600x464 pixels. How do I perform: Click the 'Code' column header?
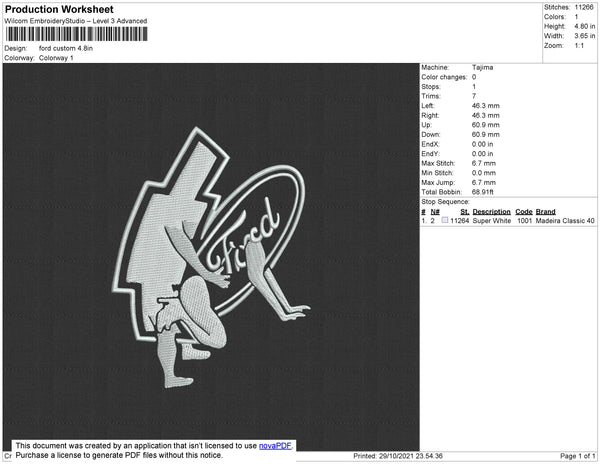524,212
